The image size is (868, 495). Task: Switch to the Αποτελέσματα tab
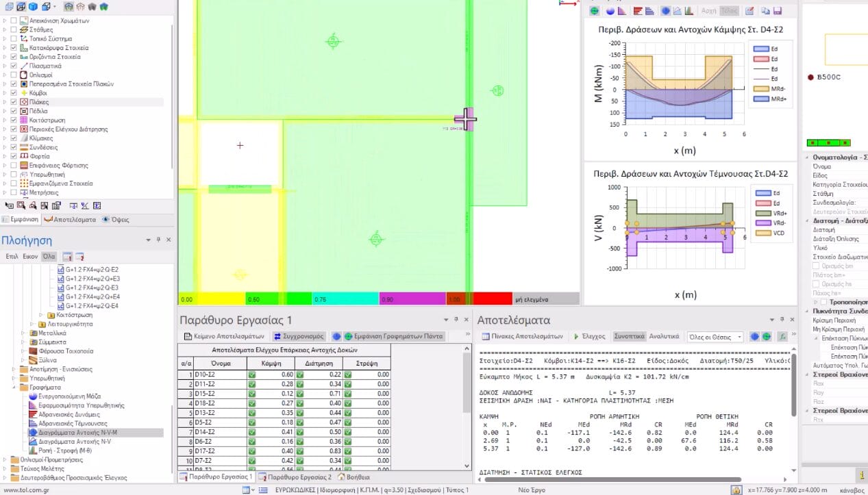point(69,220)
